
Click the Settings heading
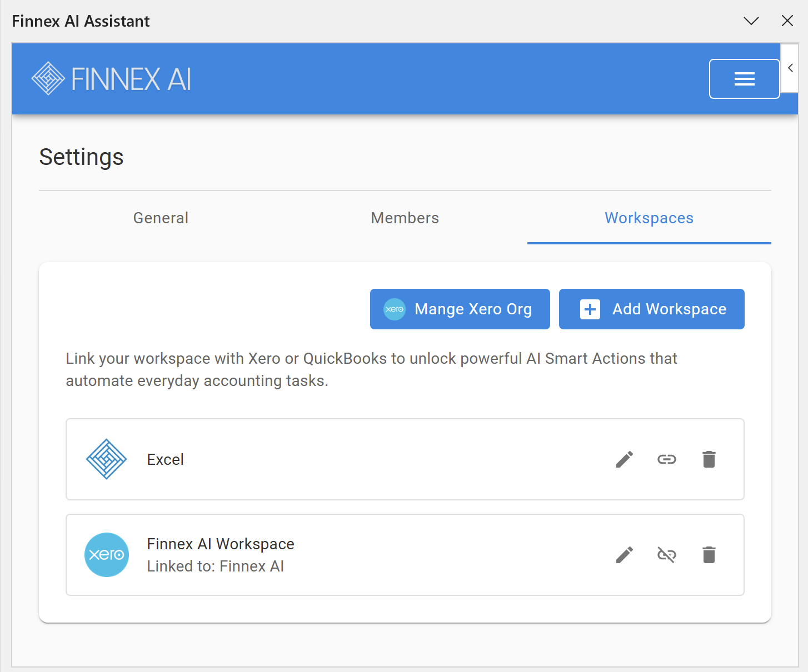pyautogui.click(x=82, y=157)
